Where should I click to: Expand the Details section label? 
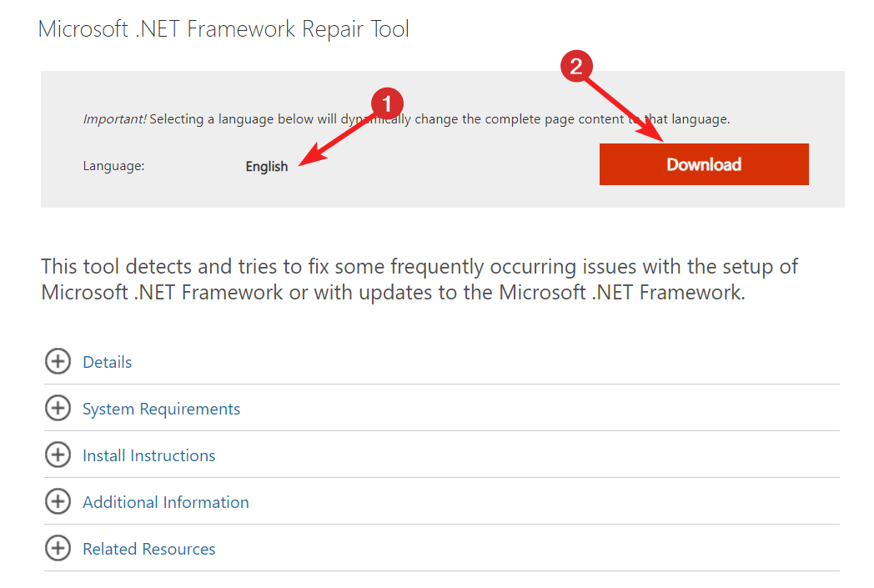(108, 363)
